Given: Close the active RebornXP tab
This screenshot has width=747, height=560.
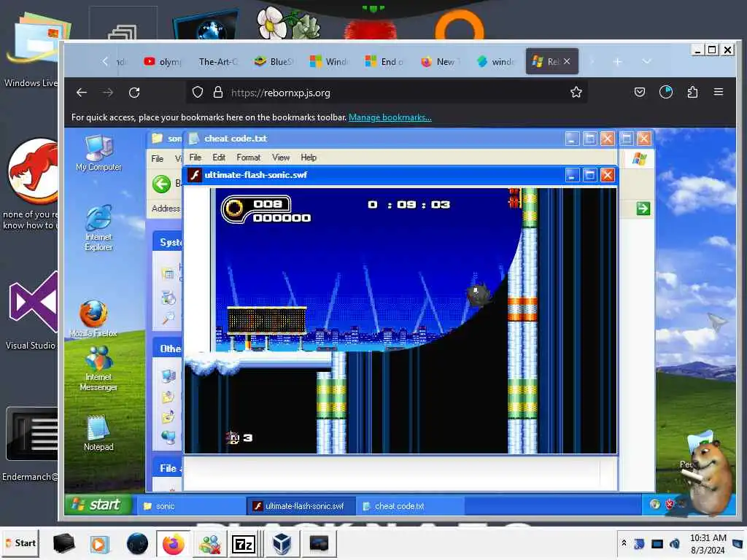Looking at the screenshot, I should click(x=567, y=61).
